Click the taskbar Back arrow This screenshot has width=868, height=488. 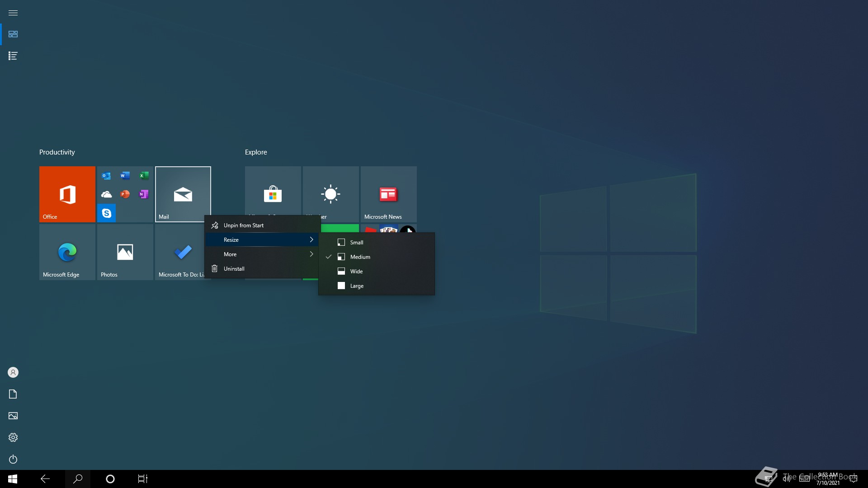tap(45, 479)
